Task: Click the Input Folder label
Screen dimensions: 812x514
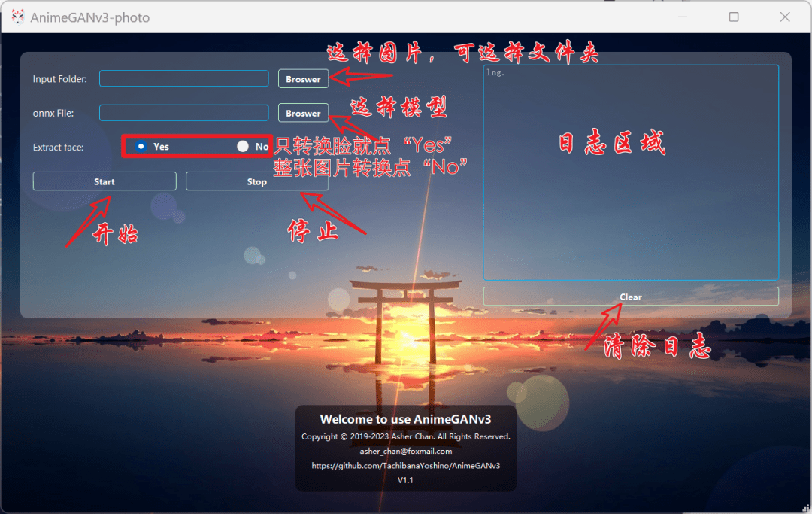Action: pyautogui.click(x=59, y=78)
